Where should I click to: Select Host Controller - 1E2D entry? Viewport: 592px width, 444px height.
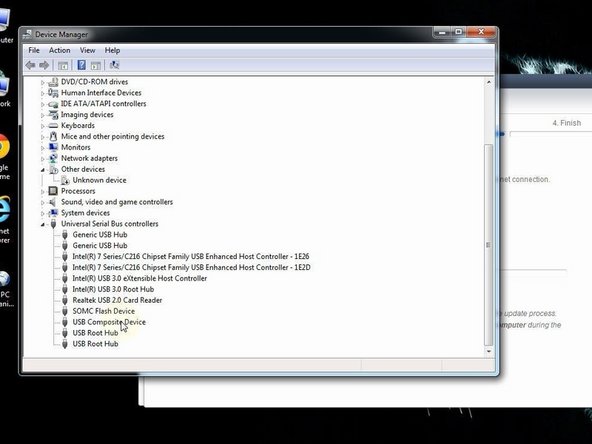tap(191, 267)
